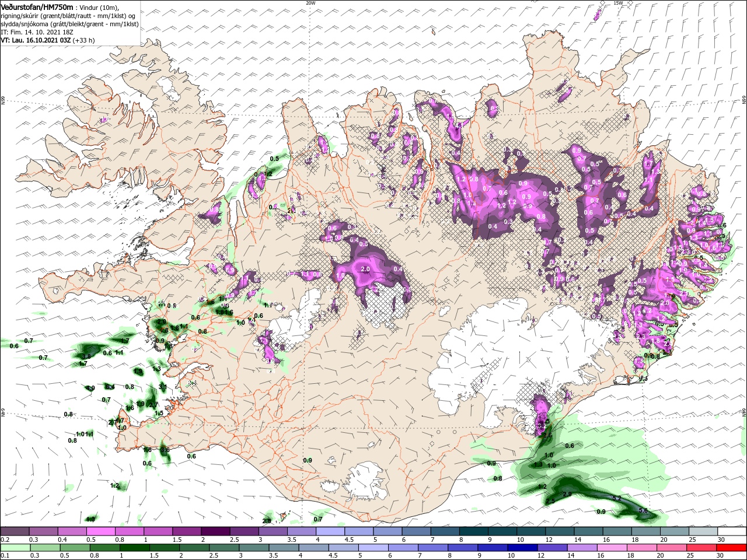Image resolution: width=747 pixels, height=560 pixels.
Task: Click the 15W longitude label
Action: 618,3
